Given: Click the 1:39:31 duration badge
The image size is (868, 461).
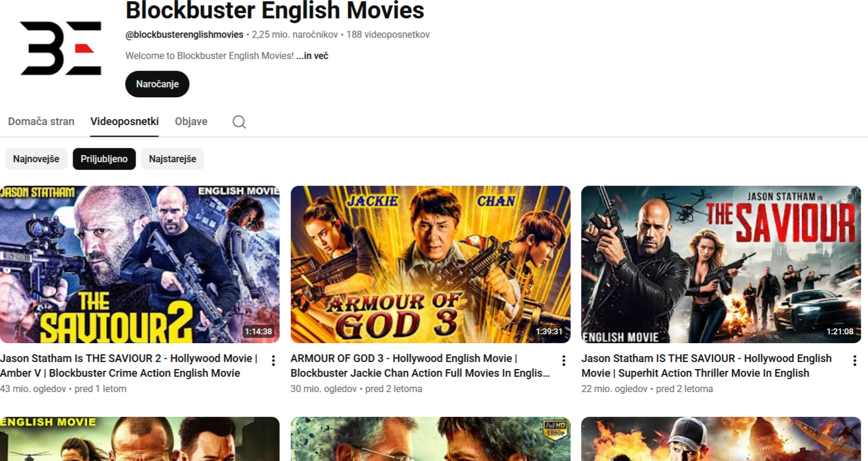Looking at the screenshot, I should click(x=549, y=331).
